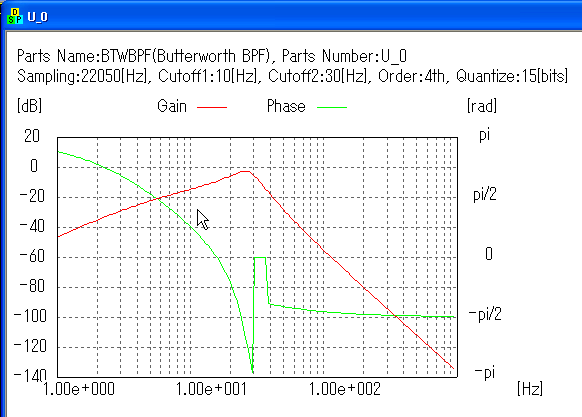Click the [rad] axis unit label
This screenshot has width=582, height=417.
pos(482,106)
